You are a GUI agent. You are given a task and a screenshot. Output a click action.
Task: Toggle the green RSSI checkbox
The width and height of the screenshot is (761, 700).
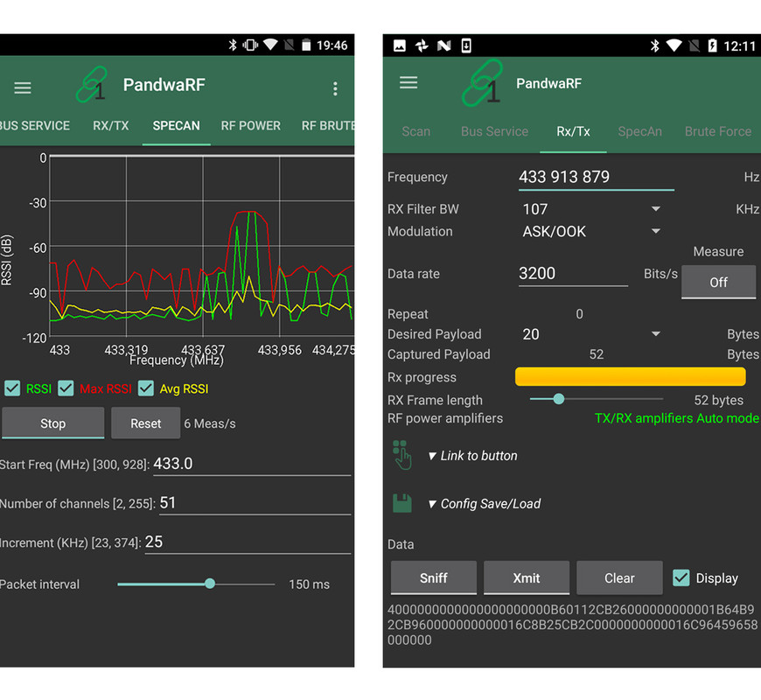pyautogui.click(x=12, y=388)
